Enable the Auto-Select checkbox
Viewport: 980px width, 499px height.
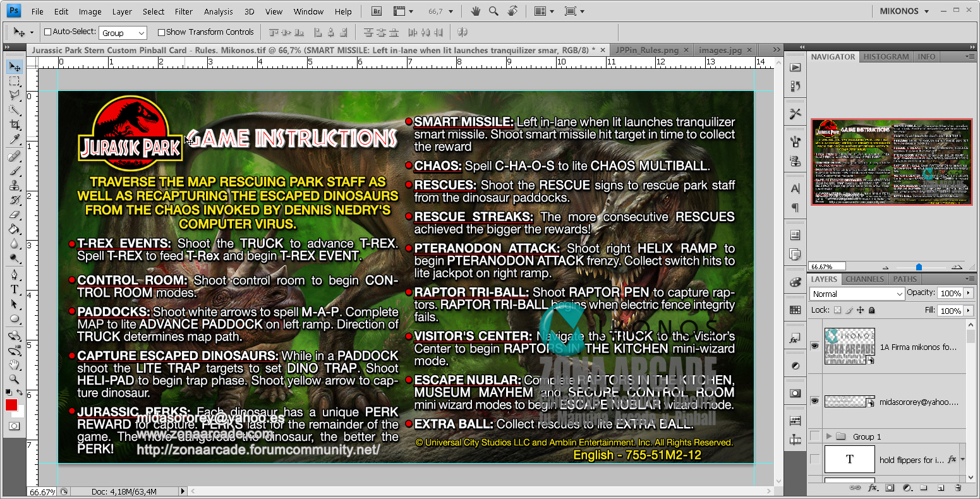point(47,32)
